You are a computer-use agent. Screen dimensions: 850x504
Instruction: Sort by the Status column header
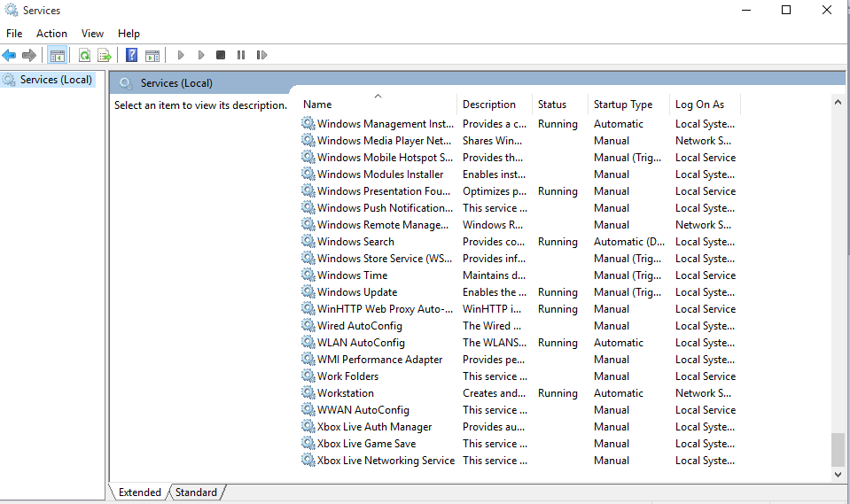click(560, 104)
